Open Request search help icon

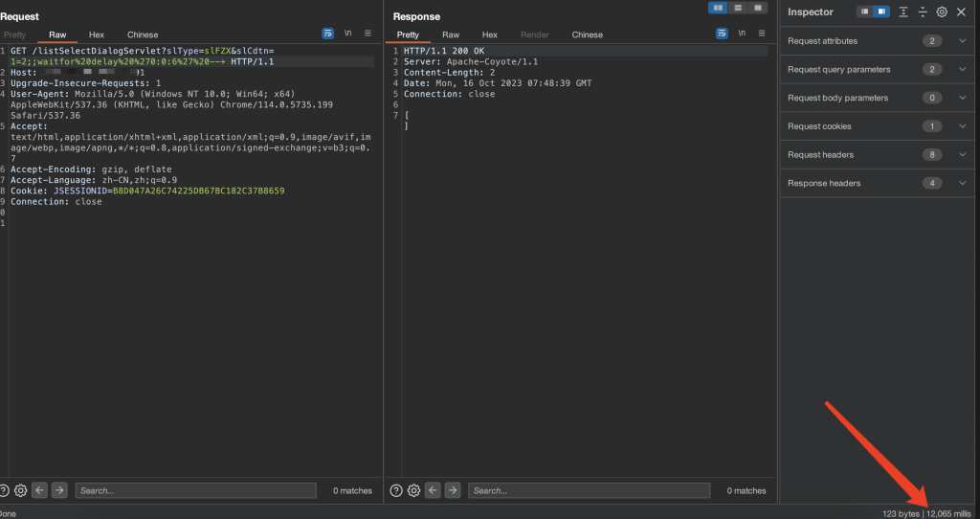tap(4, 491)
